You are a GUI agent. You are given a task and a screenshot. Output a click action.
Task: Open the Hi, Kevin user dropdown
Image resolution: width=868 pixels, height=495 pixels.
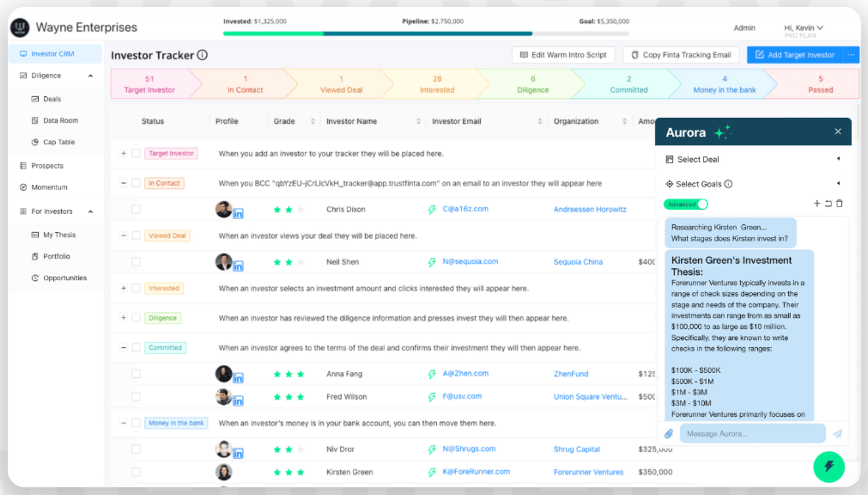pyautogui.click(x=804, y=27)
